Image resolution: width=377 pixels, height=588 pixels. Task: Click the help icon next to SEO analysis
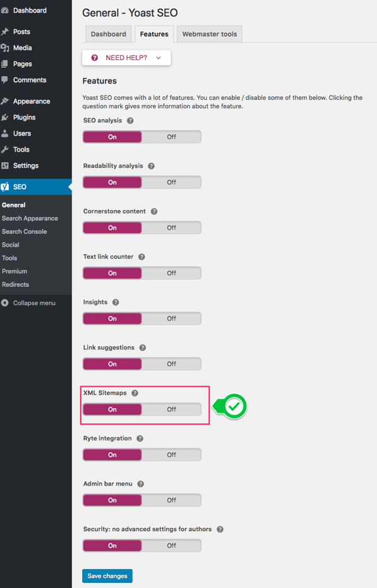[x=130, y=121]
